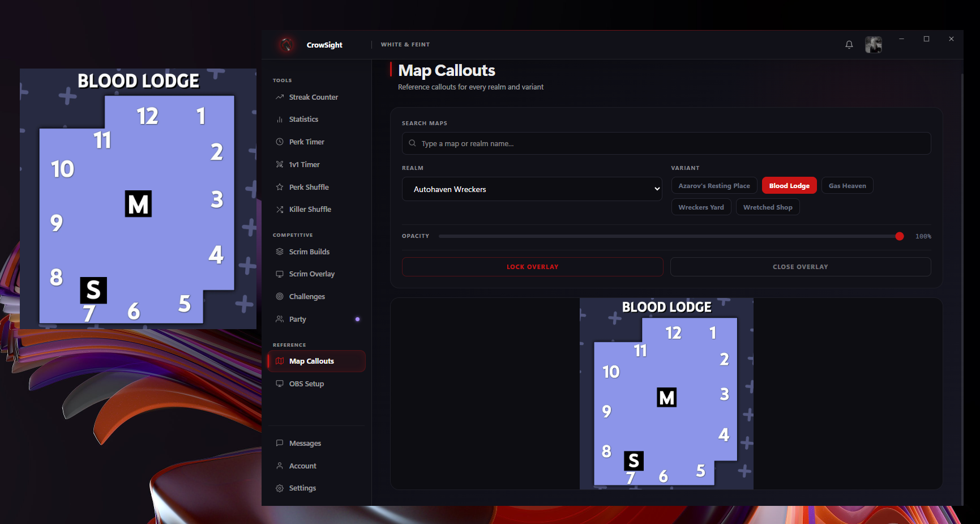This screenshot has width=980, height=524.
Task: Click the 100% opacity value
Action: pyautogui.click(x=923, y=236)
